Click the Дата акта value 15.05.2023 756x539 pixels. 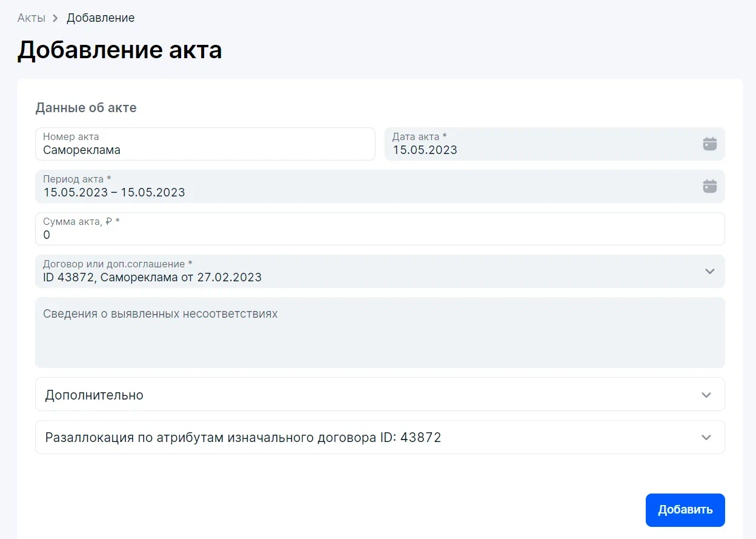coord(425,150)
